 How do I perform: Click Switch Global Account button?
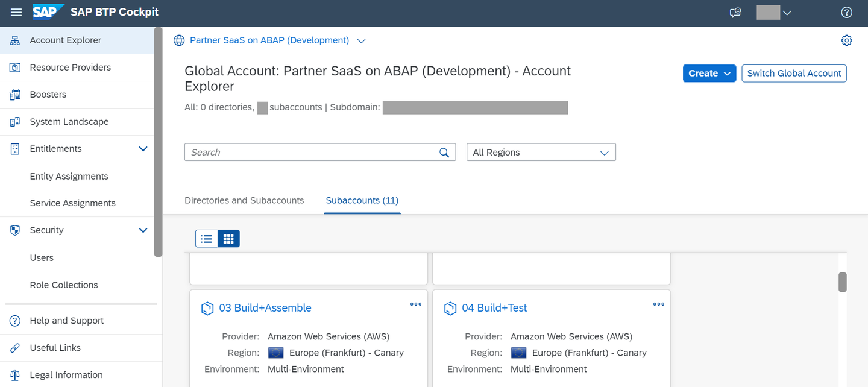pyautogui.click(x=794, y=73)
